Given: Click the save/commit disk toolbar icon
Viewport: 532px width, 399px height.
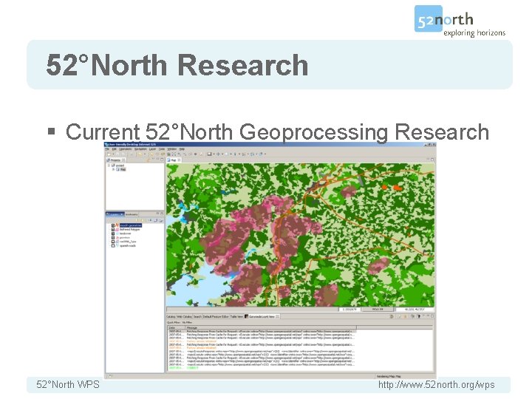Looking at the screenshot, I should point(209,154).
